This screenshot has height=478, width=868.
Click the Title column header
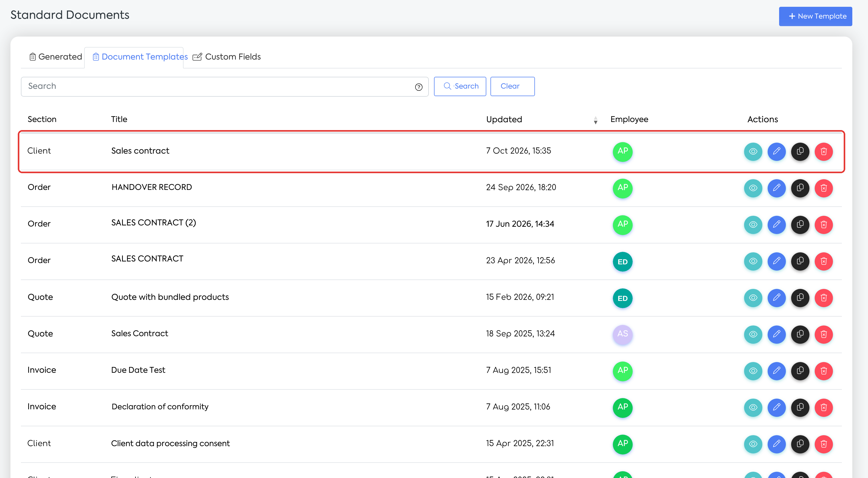tap(119, 120)
